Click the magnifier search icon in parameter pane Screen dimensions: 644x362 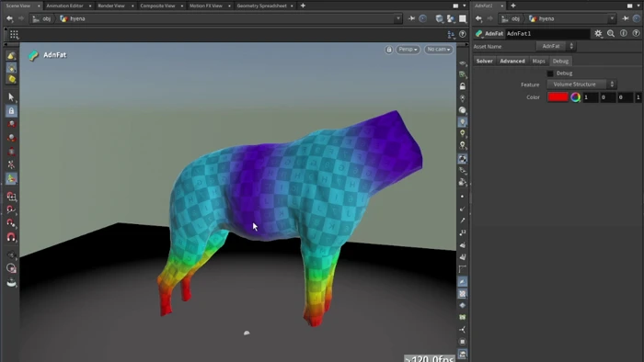[x=611, y=34]
